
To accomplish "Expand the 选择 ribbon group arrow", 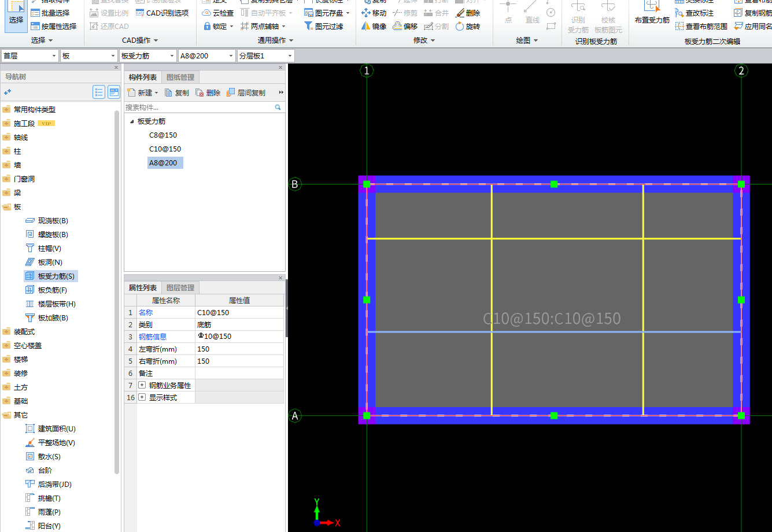I will [x=50, y=40].
